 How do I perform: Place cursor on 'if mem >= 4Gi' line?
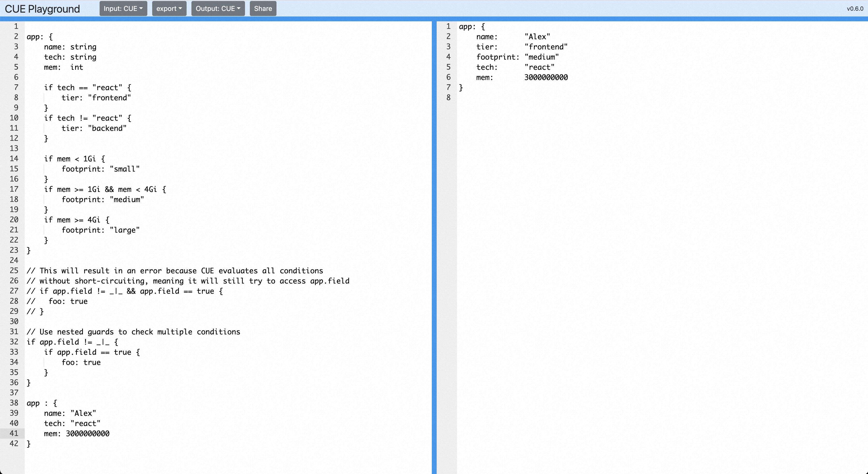coord(77,220)
